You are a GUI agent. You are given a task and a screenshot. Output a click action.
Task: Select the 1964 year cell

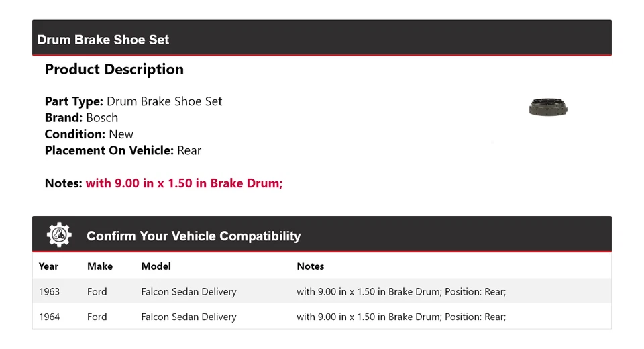(49, 317)
